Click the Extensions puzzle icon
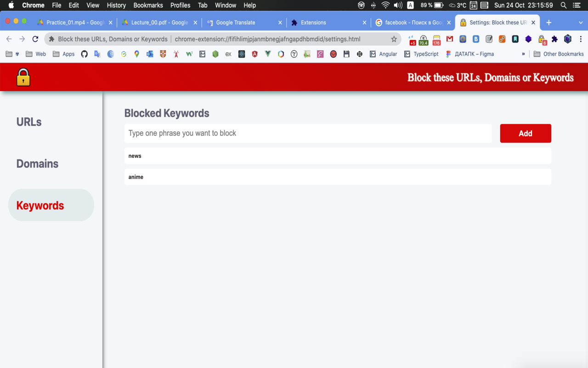This screenshot has height=368, width=588. pyautogui.click(x=554, y=39)
